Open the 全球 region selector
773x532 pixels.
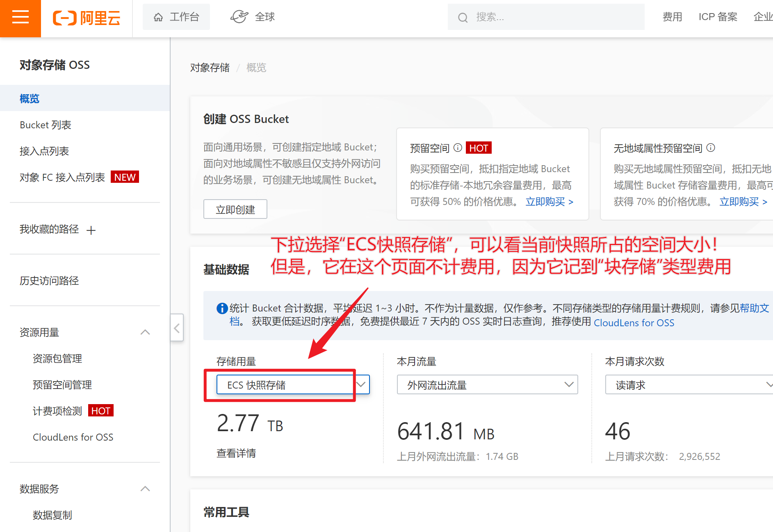coord(252,17)
